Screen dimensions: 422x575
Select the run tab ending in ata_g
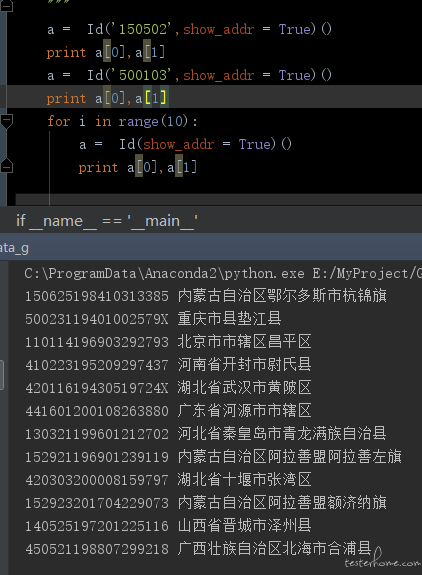coord(14,248)
